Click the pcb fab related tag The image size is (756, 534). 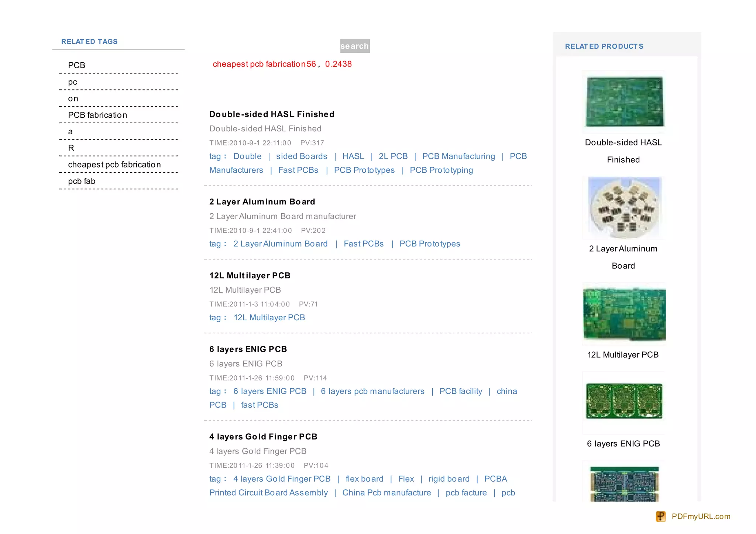coord(82,181)
